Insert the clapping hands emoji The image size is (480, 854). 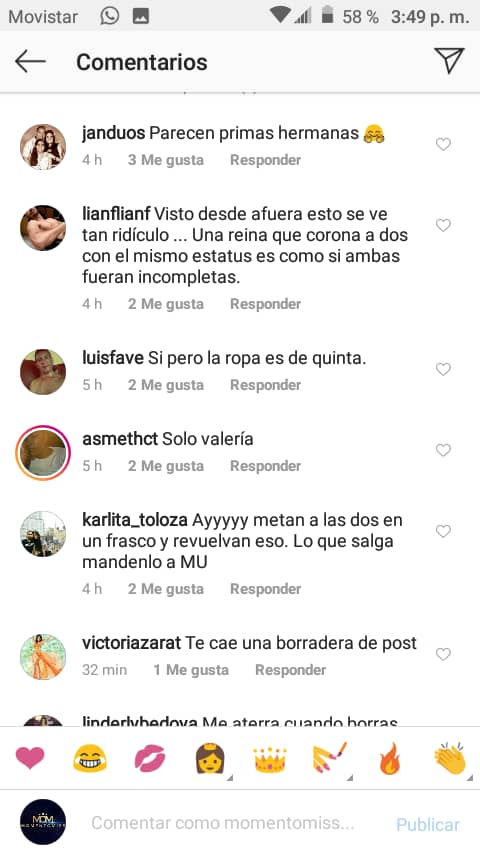click(x=451, y=758)
